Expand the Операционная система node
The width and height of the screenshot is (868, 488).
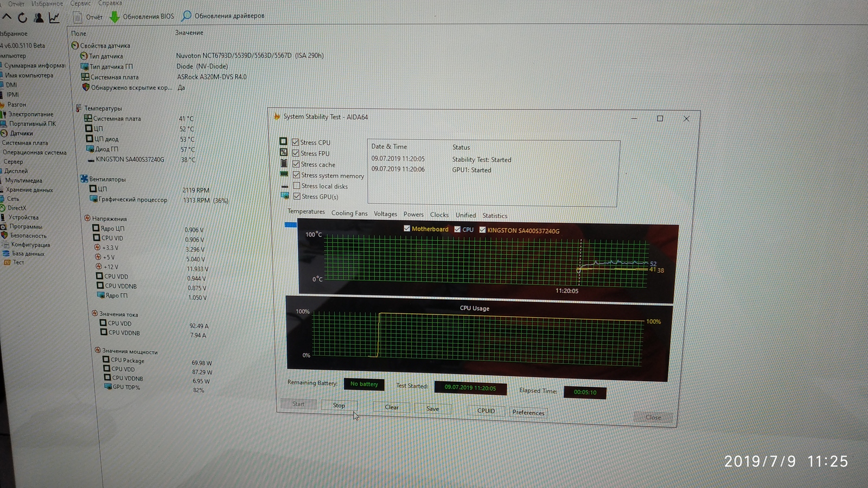click(34, 152)
